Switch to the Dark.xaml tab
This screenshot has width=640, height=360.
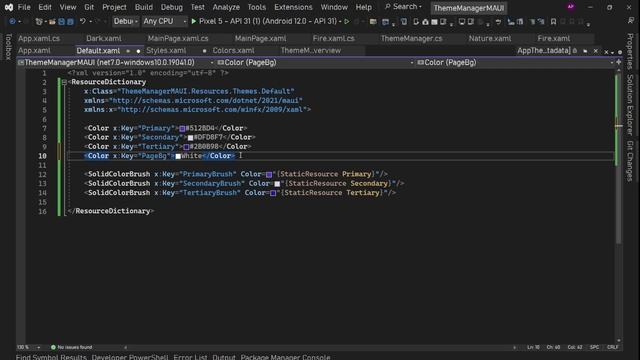(104, 38)
